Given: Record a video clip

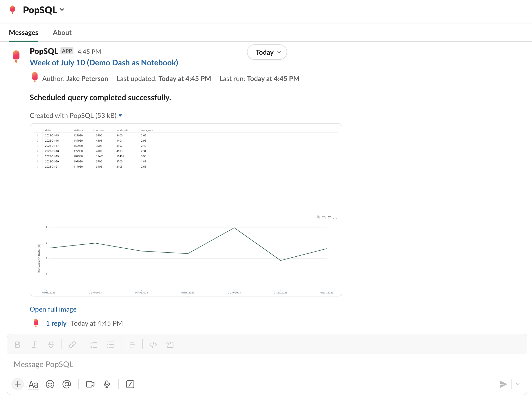Looking at the screenshot, I should coord(90,384).
